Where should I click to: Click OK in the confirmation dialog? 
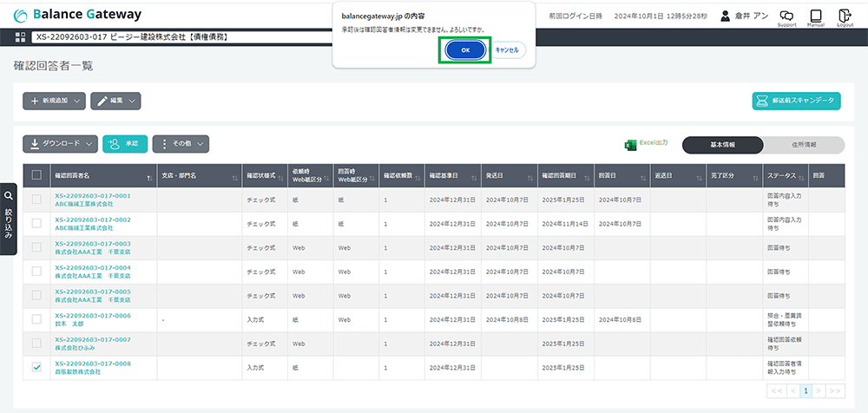pyautogui.click(x=465, y=50)
